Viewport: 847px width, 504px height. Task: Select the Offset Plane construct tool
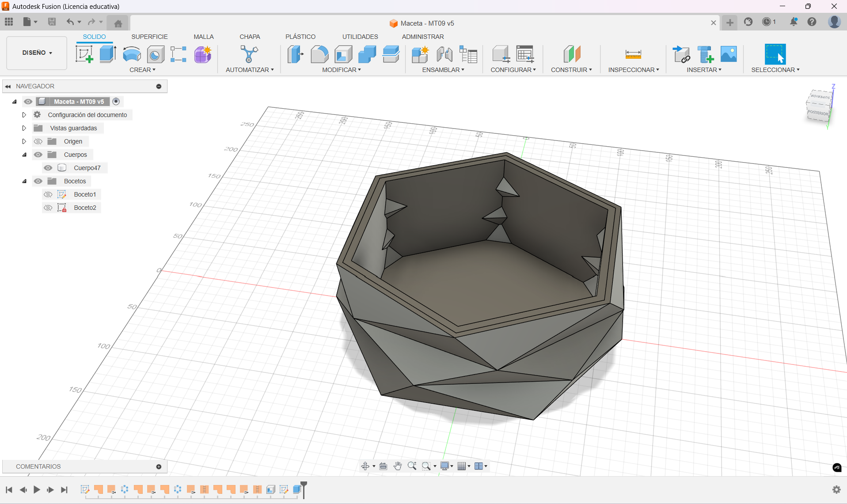pos(572,54)
